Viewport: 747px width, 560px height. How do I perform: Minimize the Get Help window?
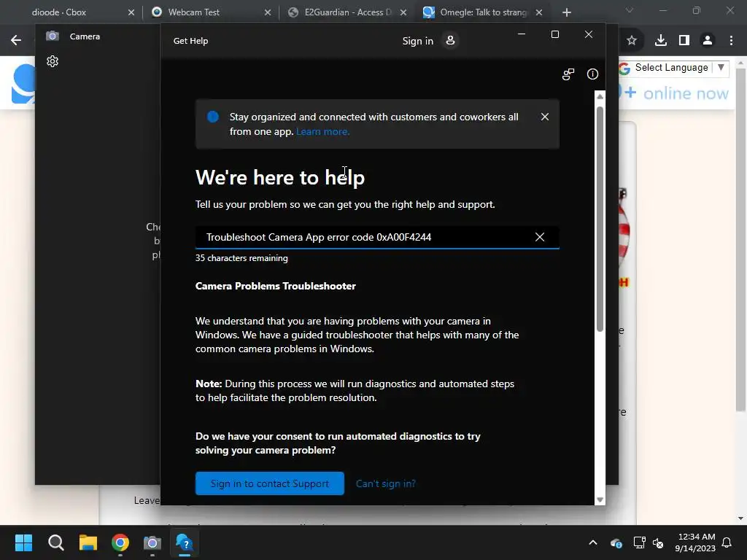(522, 34)
